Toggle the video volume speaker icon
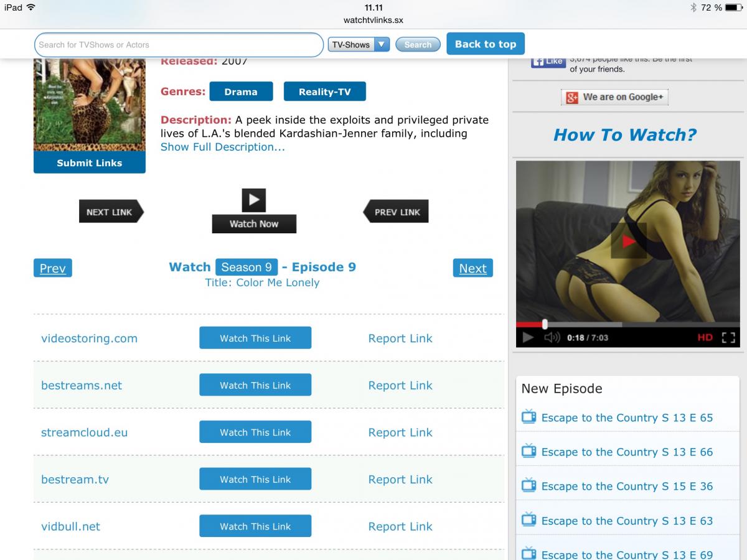 [552, 338]
